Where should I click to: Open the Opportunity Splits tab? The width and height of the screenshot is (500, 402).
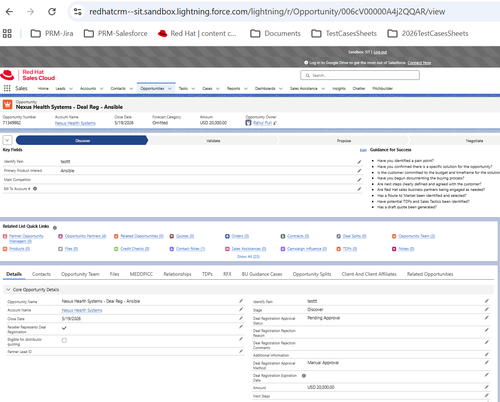pos(312,274)
